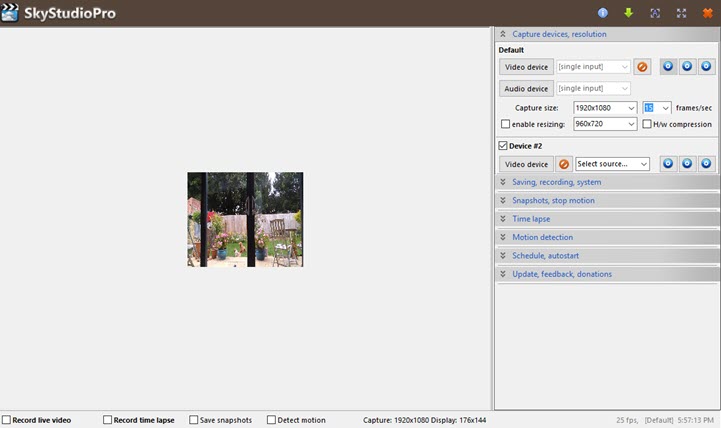
Task: Expand the Motion detection section
Action: 542,237
